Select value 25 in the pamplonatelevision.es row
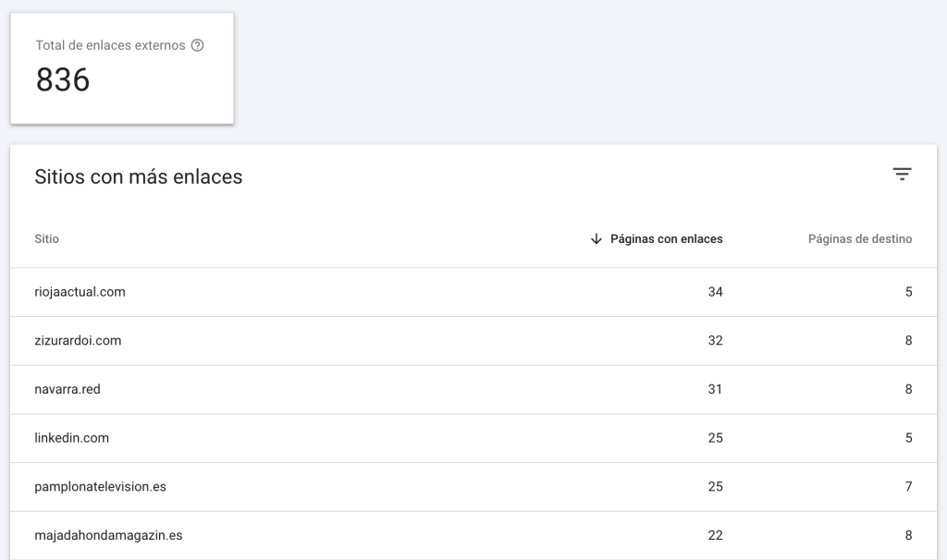This screenshot has width=947, height=560. click(x=715, y=487)
